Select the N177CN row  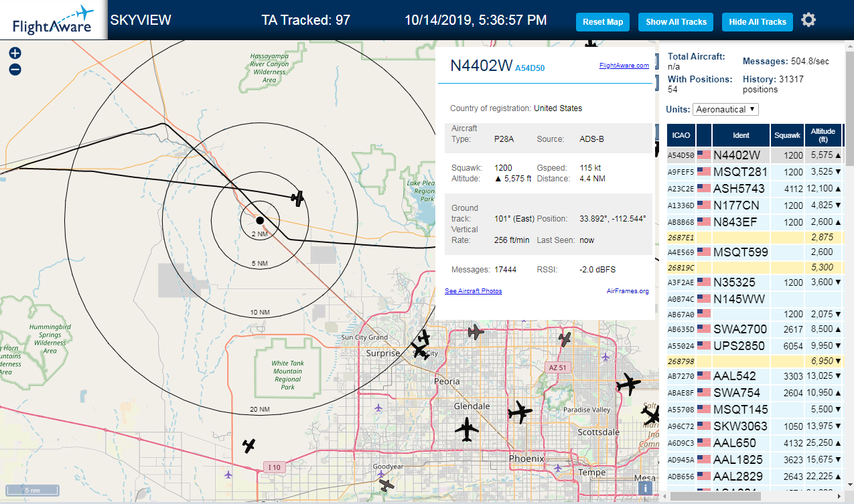pos(755,205)
